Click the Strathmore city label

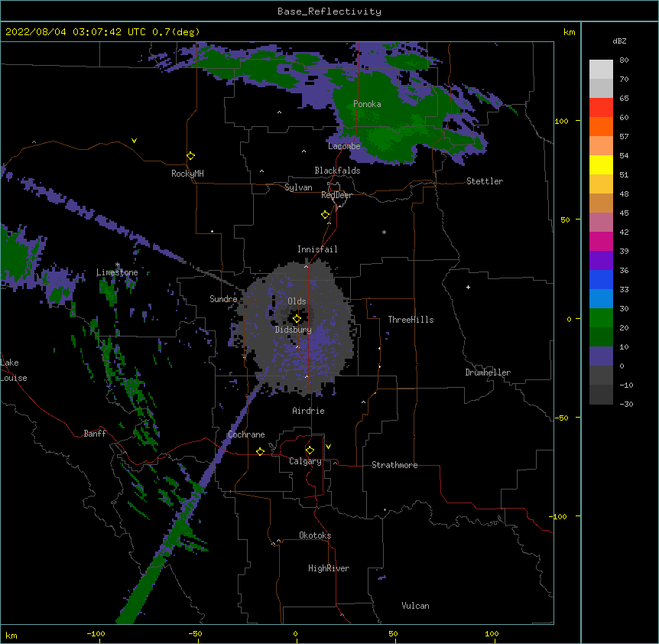tap(394, 465)
